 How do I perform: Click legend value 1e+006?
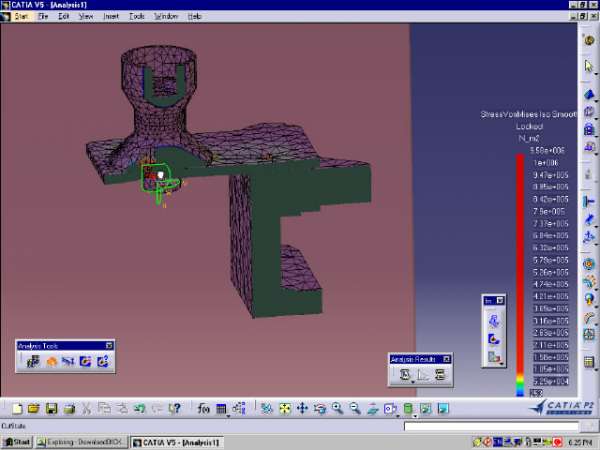click(x=546, y=163)
